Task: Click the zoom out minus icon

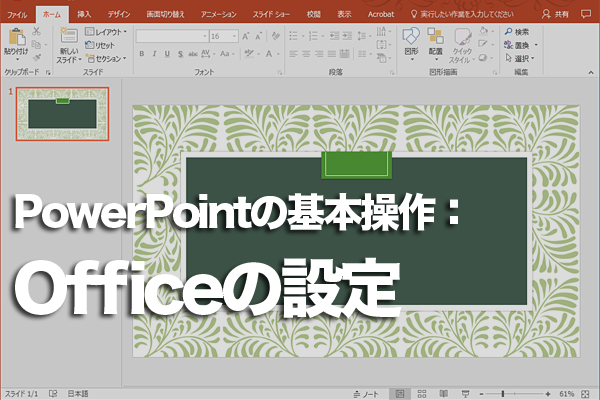Action: [482, 394]
